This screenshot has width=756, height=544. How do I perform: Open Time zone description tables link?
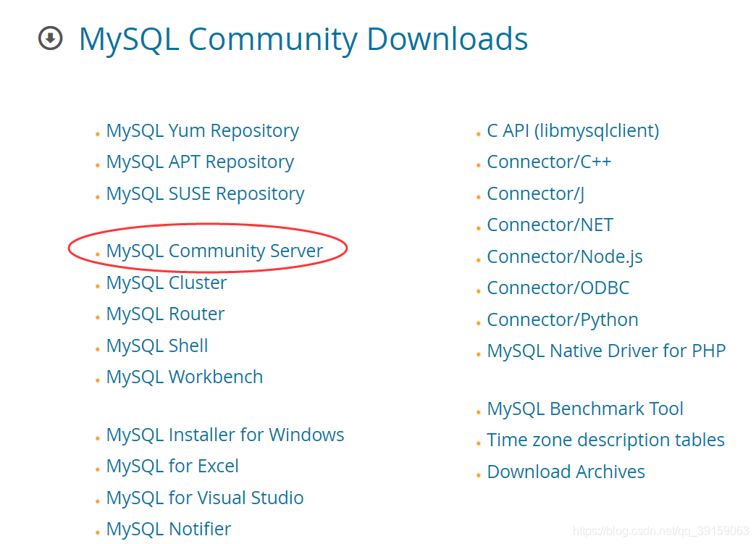coord(605,440)
